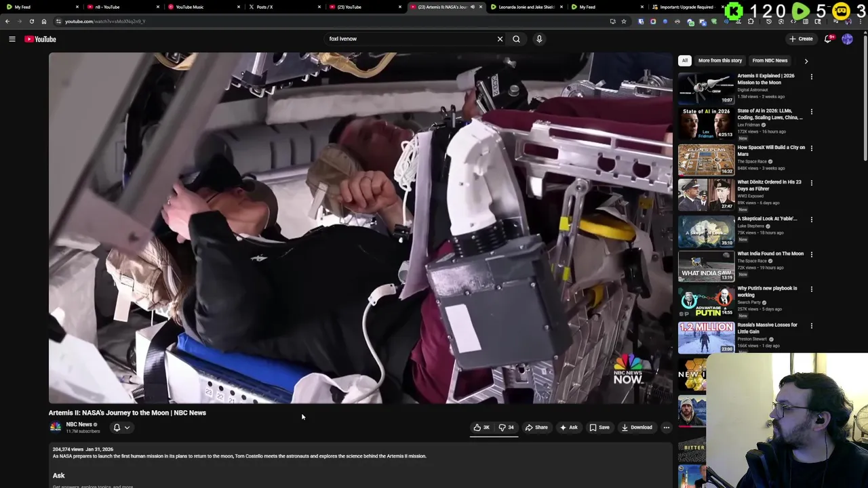Open Why Putin's new playbook video thumbnail
Viewport: 868px width, 488px height.
[706, 301]
